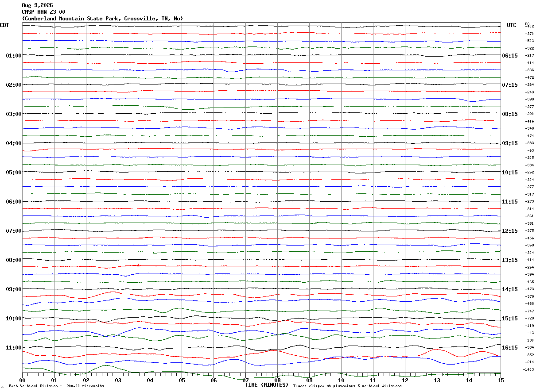
Task: Select the '09:00' CDT time label
Action: tap(14, 289)
